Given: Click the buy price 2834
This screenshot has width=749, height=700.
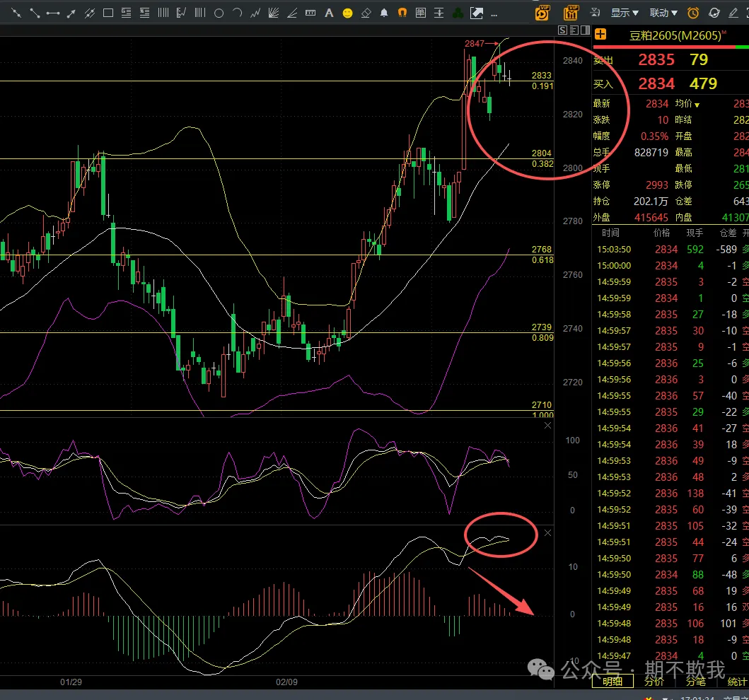Looking at the screenshot, I should point(656,83).
